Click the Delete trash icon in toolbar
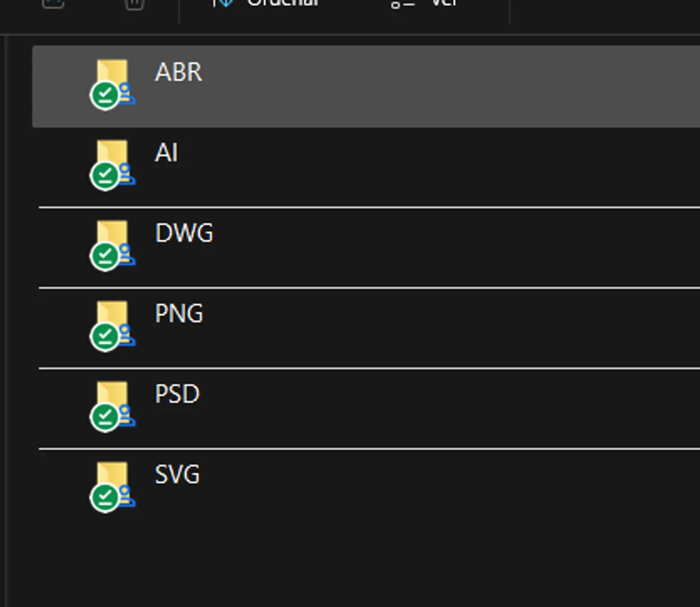Image resolution: width=700 pixels, height=607 pixels. tap(135, 3)
